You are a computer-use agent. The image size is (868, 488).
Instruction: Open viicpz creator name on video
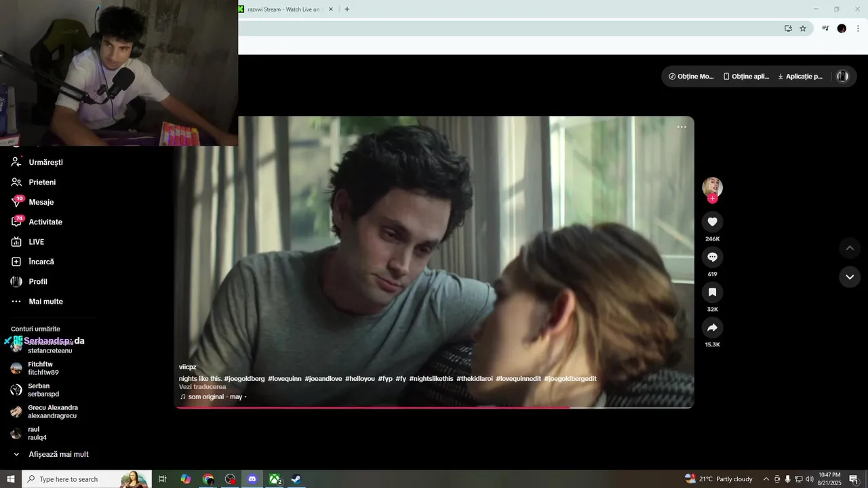188,367
